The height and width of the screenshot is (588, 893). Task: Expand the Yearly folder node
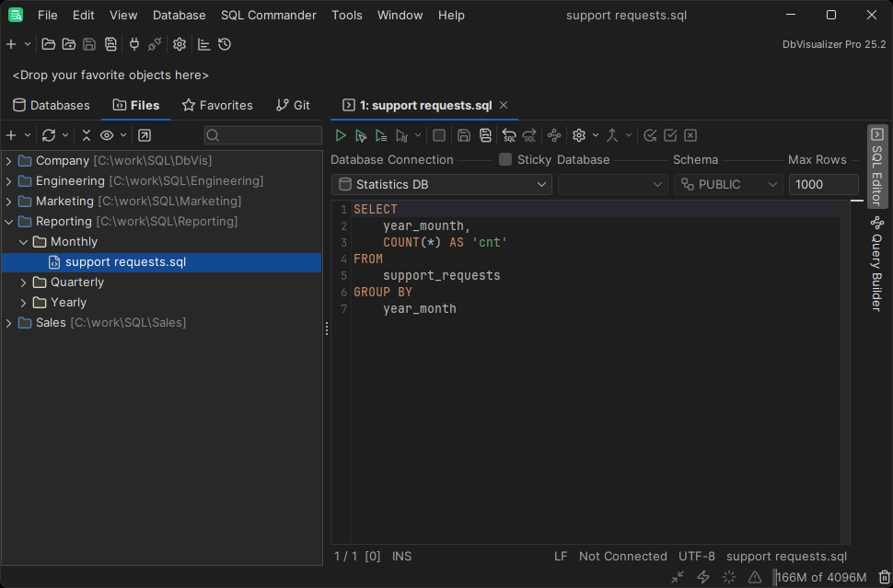(x=23, y=303)
